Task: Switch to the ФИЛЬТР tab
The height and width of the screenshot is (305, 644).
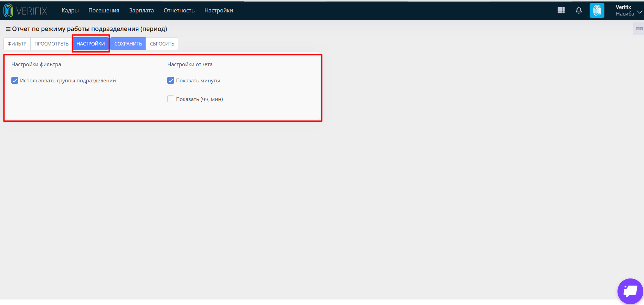Action: coord(17,44)
